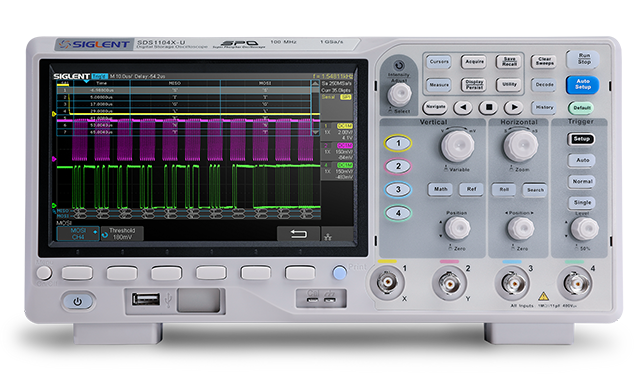Click the trigger Setup button
The height and width of the screenshot is (380, 640).
click(x=581, y=139)
